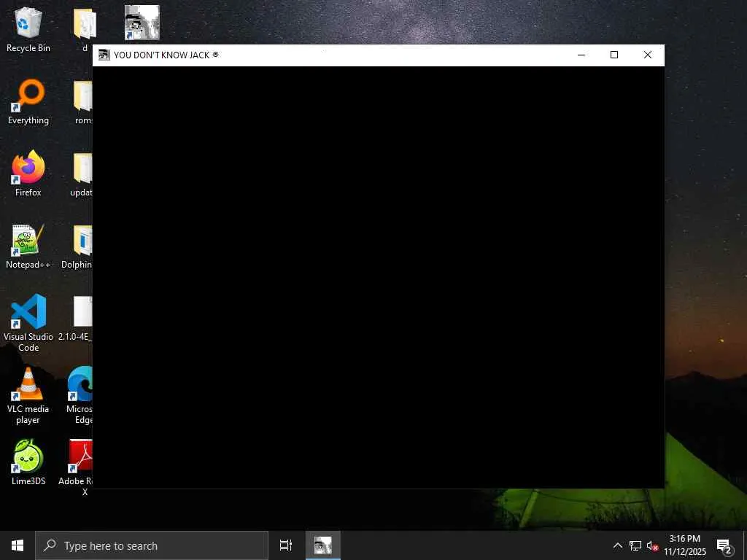Launch Notepad++ from the desktop
Viewport: 747px width, 560px height.
click(x=28, y=246)
